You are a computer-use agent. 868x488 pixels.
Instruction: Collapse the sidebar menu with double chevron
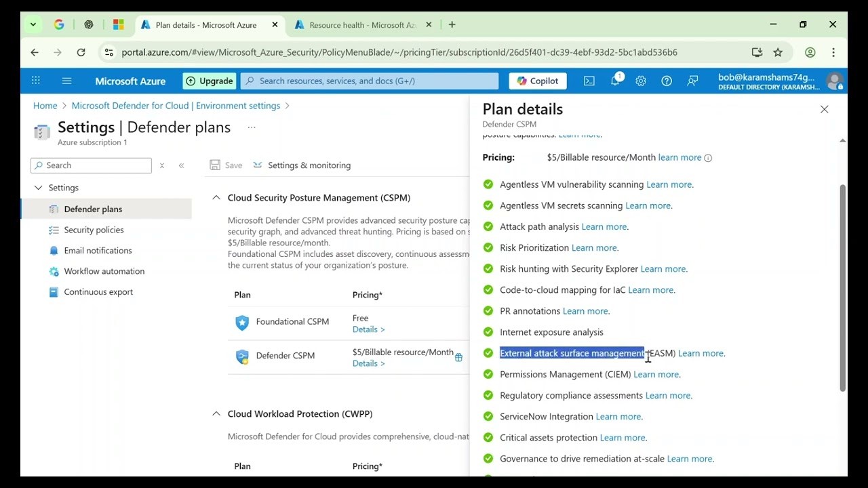click(181, 165)
